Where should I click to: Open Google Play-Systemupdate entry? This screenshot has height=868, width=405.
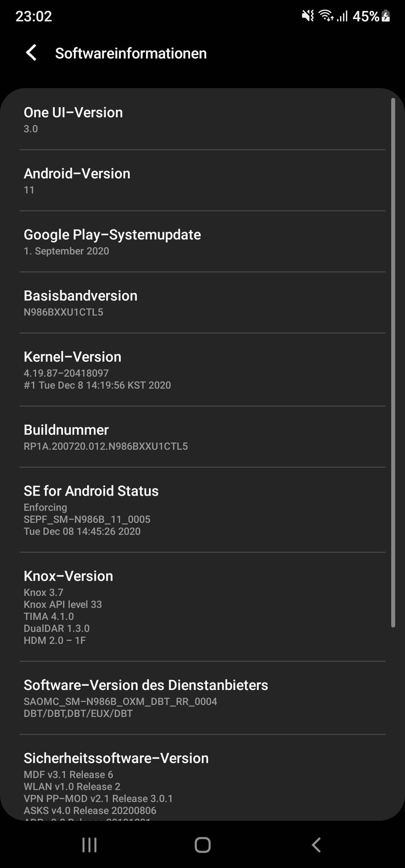[202, 242]
